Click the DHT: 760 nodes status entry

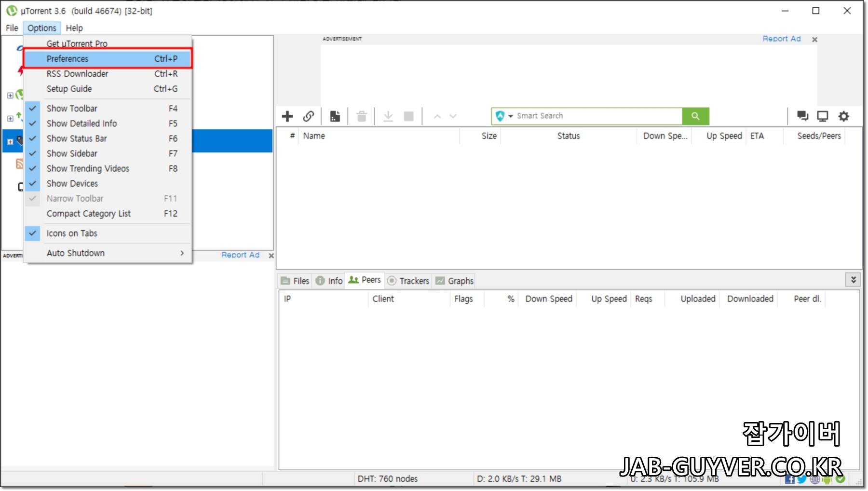(x=388, y=479)
